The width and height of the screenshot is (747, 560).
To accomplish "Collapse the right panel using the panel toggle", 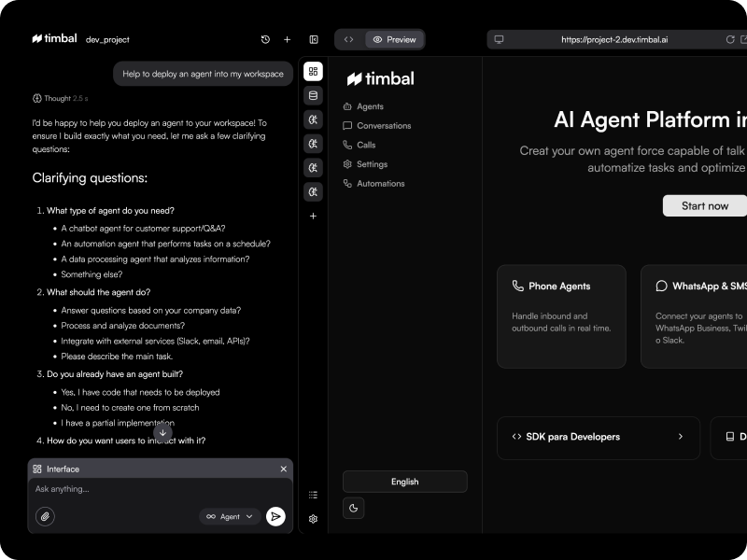I will coord(313,39).
